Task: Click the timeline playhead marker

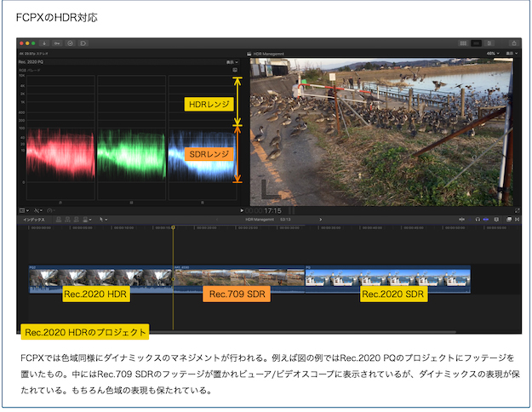Action: pyautogui.click(x=174, y=227)
